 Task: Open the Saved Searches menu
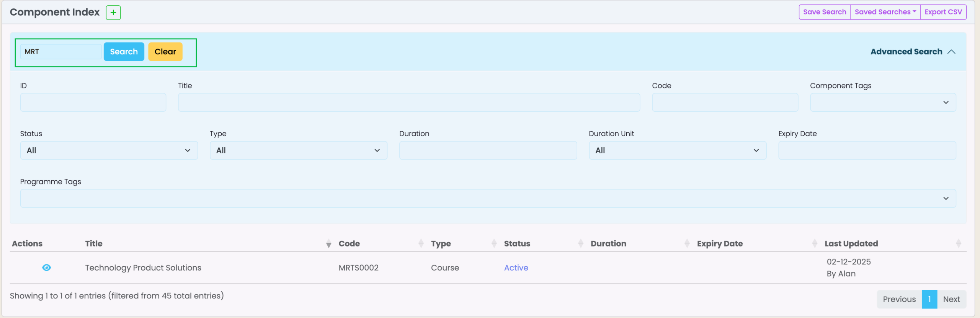885,12
